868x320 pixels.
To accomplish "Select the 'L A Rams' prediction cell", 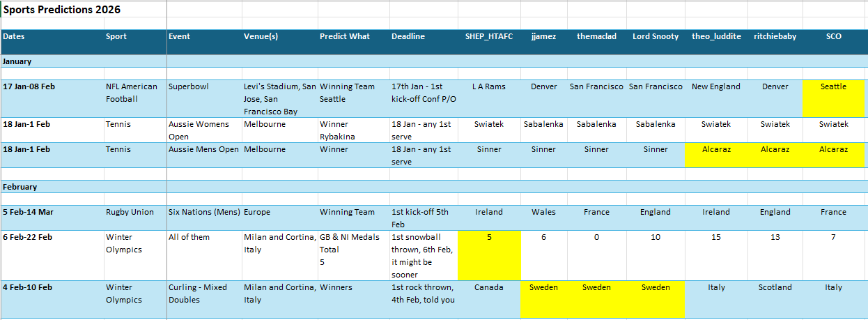I will [x=489, y=98].
